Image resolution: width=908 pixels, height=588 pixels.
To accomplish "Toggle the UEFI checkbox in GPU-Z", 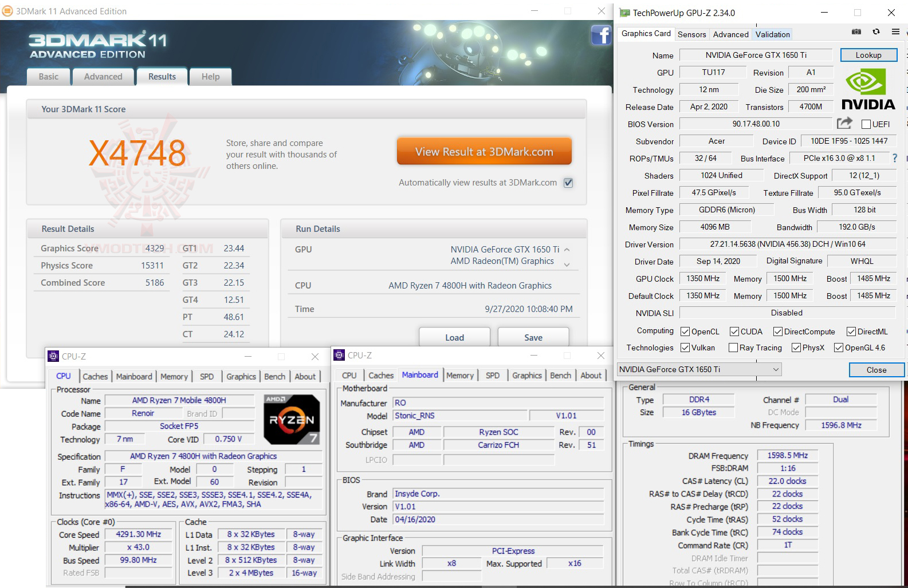I will tap(866, 124).
